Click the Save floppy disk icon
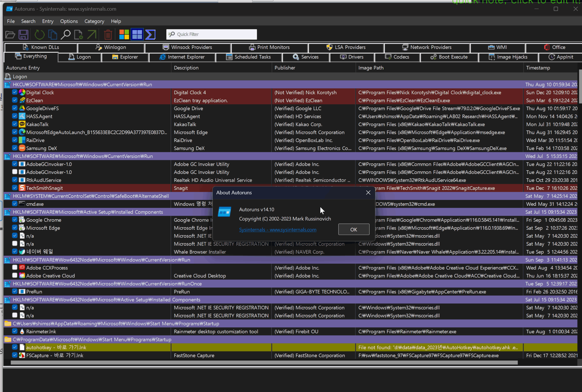 point(23,35)
